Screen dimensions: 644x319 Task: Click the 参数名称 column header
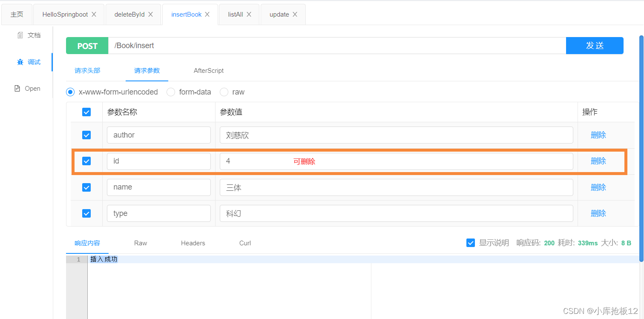click(x=122, y=112)
